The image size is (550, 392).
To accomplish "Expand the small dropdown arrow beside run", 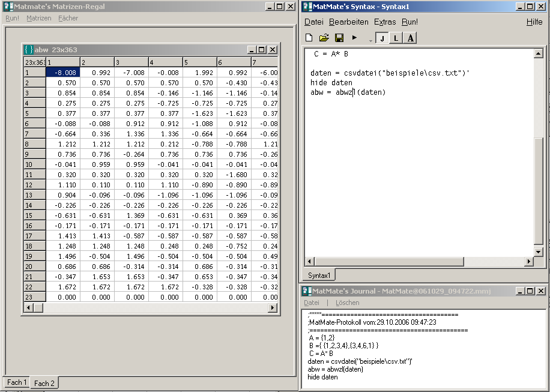I will [370, 40].
